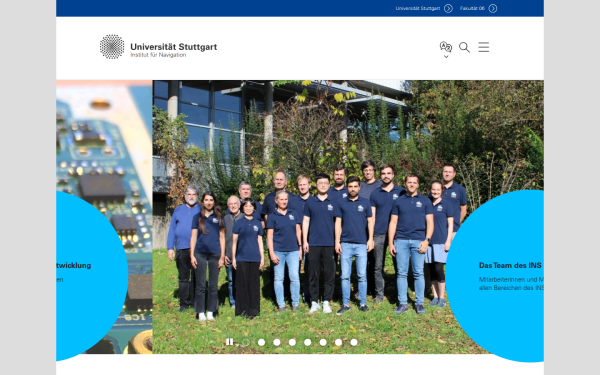Click the Universität Stuttgart header wordmark
This screenshot has width=600, height=375.
tap(174, 47)
